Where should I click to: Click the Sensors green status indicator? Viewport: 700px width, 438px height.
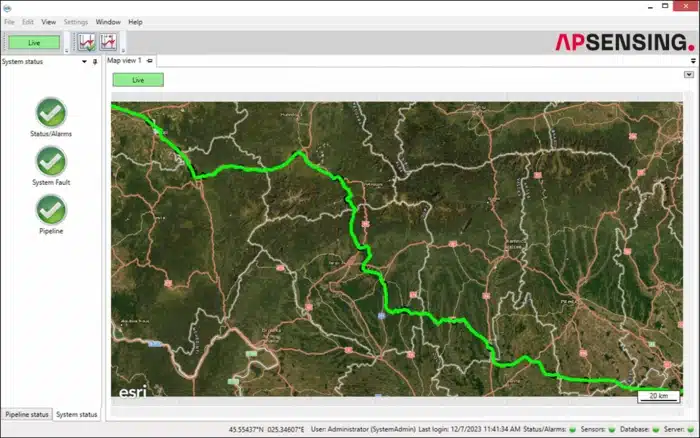pos(611,429)
